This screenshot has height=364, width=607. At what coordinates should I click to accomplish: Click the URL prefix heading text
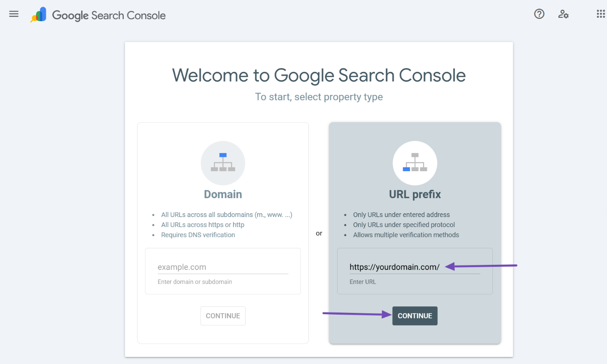point(415,194)
